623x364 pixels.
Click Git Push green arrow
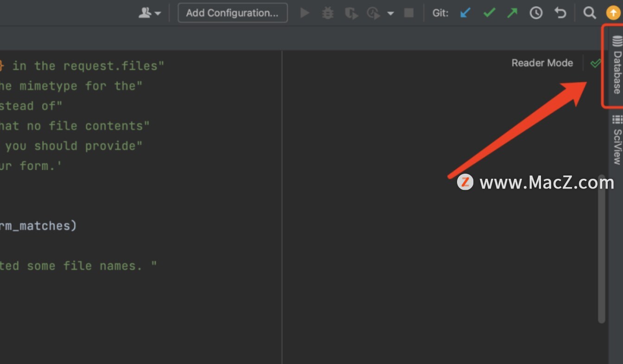512,13
